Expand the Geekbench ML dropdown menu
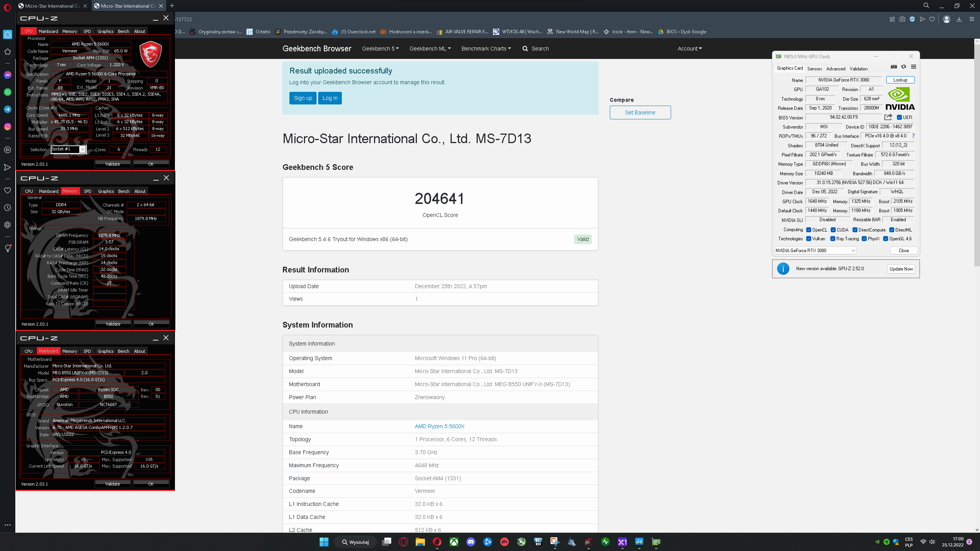This screenshot has height=551, width=980. click(430, 49)
